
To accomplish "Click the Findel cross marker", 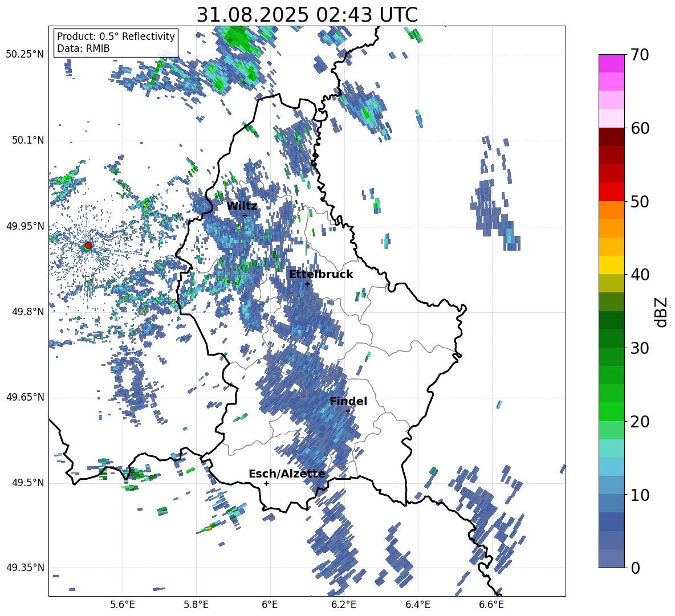I will 348,411.
